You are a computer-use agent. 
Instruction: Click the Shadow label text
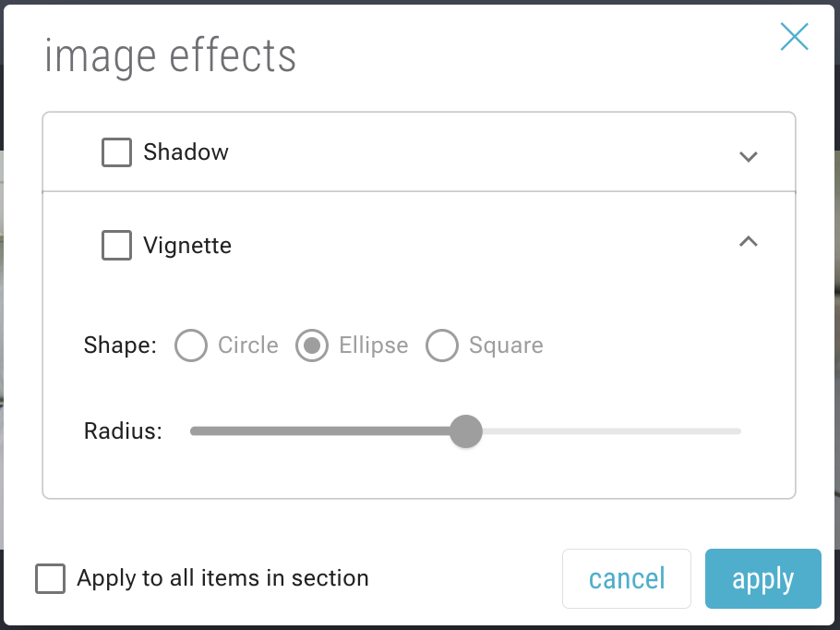pyautogui.click(x=186, y=152)
